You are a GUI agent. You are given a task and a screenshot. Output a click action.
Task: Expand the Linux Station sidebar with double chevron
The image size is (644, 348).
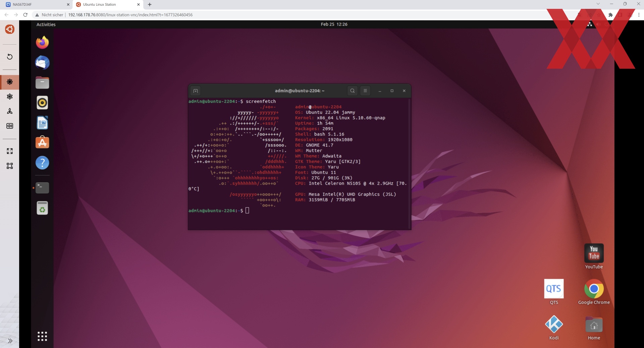tap(10, 341)
